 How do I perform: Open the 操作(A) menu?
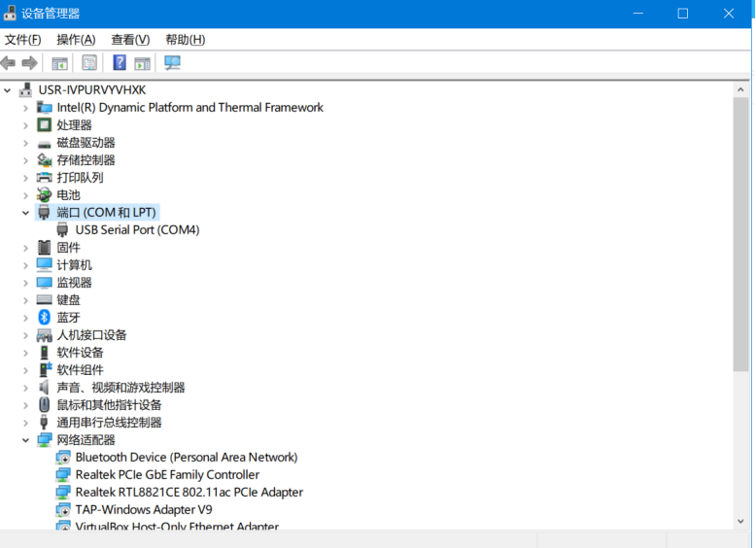pyautogui.click(x=76, y=40)
